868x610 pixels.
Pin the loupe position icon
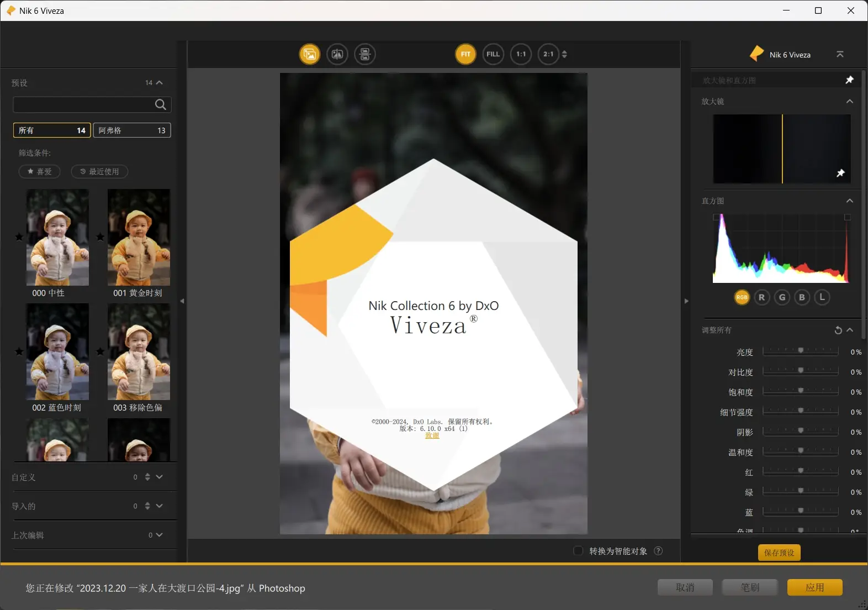point(840,173)
